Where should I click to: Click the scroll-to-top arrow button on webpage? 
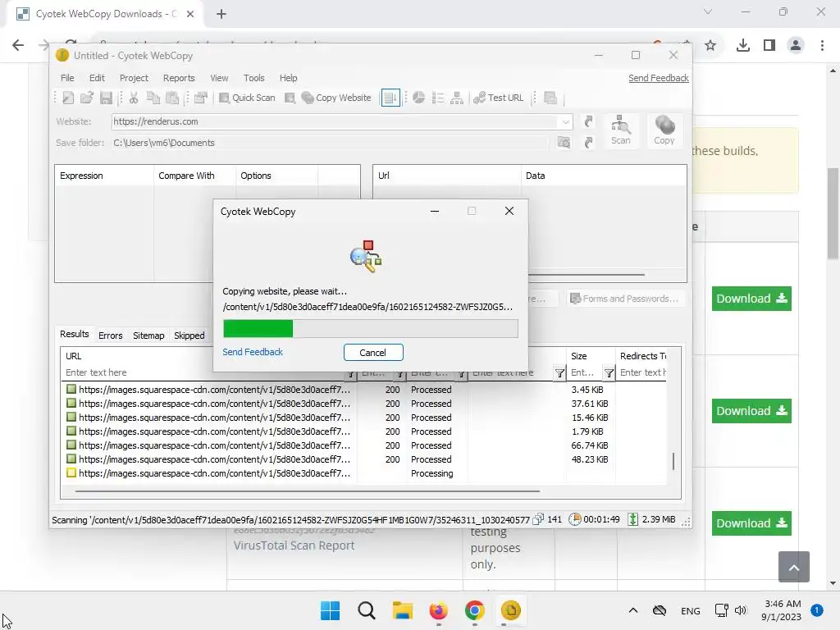click(794, 567)
